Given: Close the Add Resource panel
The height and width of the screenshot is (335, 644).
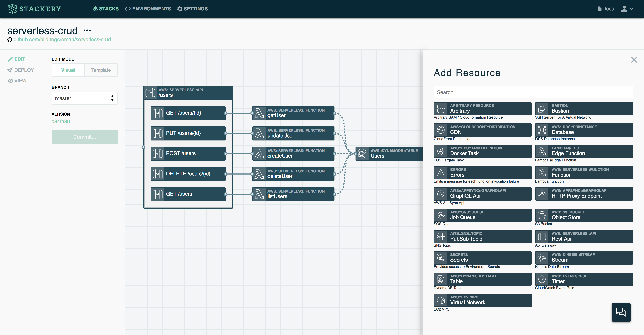Looking at the screenshot, I should [634, 60].
